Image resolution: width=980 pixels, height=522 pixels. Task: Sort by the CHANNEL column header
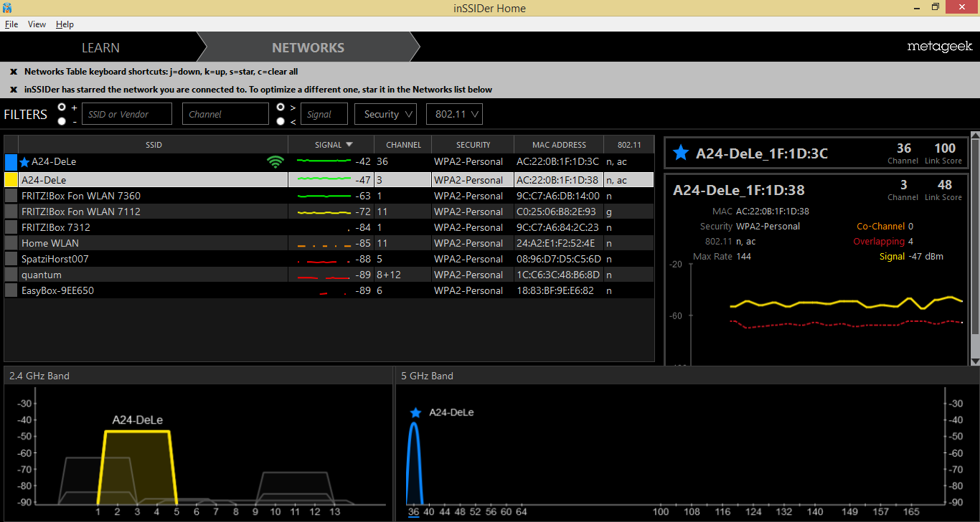pyautogui.click(x=403, y=144)
